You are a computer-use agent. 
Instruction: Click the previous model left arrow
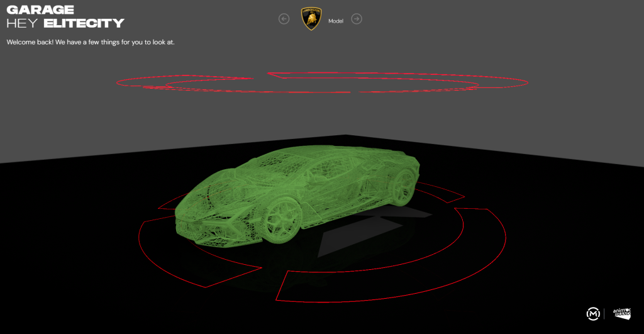pyautogui.click(x=284, y=19)
